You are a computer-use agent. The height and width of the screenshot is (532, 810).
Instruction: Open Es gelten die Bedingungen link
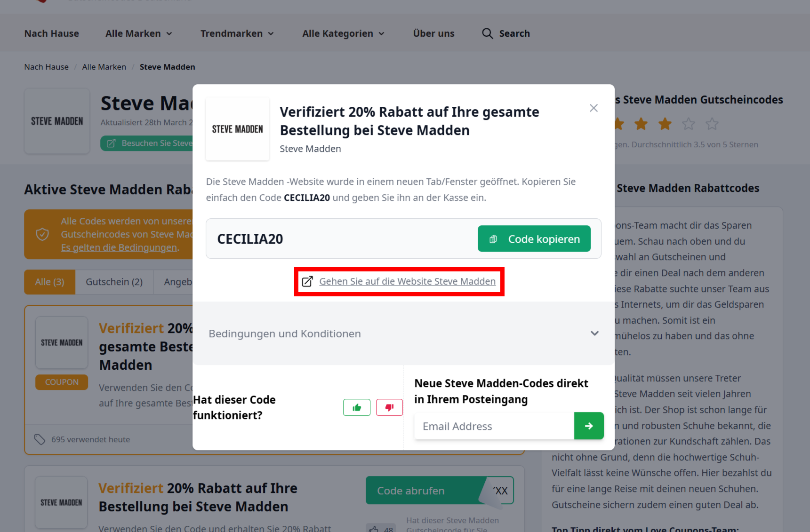coord(120,247)
